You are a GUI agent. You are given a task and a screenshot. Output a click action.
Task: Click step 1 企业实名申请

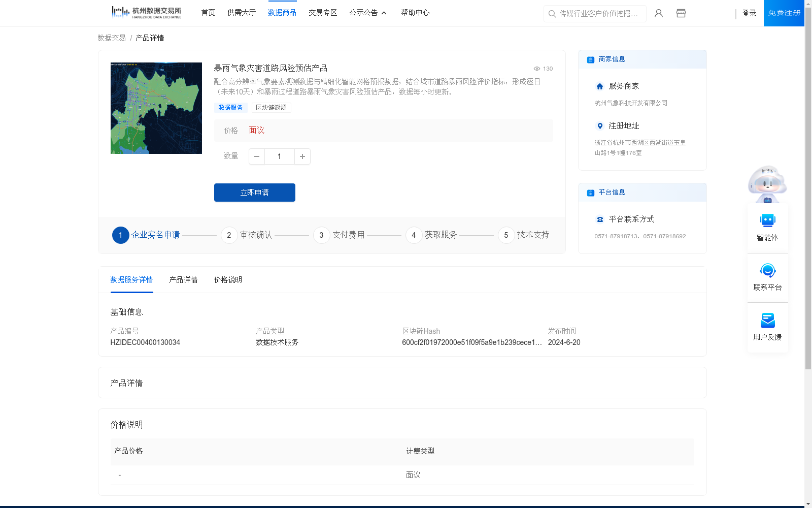click(x=146, y=235)
